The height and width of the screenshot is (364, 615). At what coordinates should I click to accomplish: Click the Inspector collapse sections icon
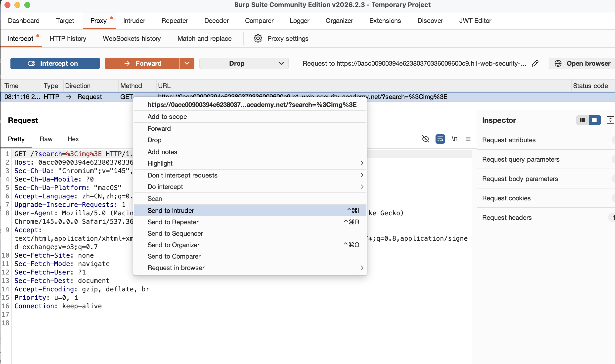(x=610, y=120)
